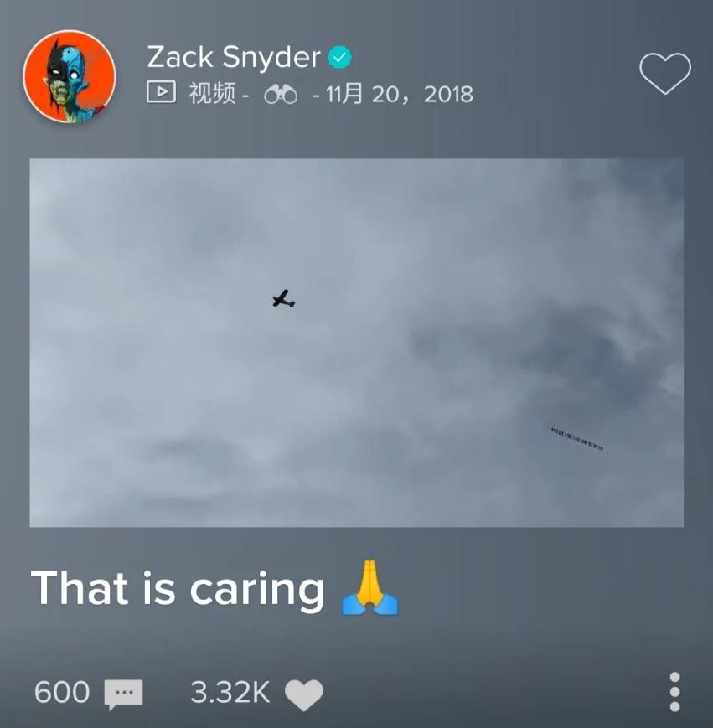
Task: Open Zack Snyder's profile avatar
Action: tap(70, 76)
